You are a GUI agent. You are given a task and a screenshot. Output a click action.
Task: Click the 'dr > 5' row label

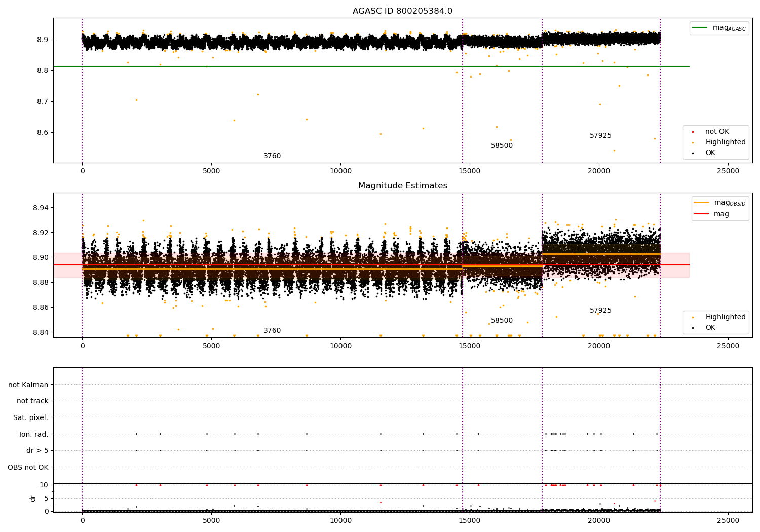[37, 451]
